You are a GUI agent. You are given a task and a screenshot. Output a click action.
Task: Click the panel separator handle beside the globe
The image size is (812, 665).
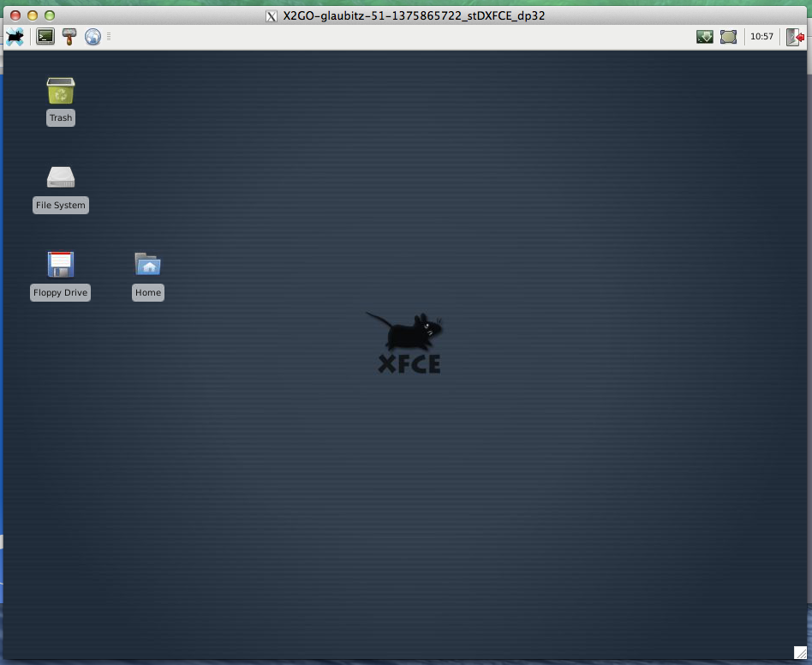click(x=109, y=37)
